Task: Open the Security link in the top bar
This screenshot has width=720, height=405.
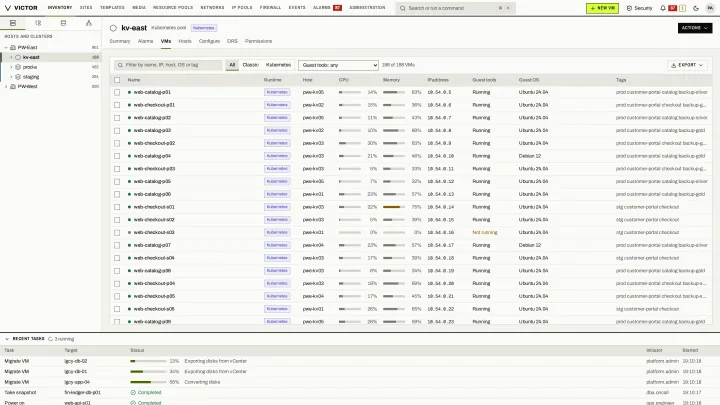Action: click(639, 8)
